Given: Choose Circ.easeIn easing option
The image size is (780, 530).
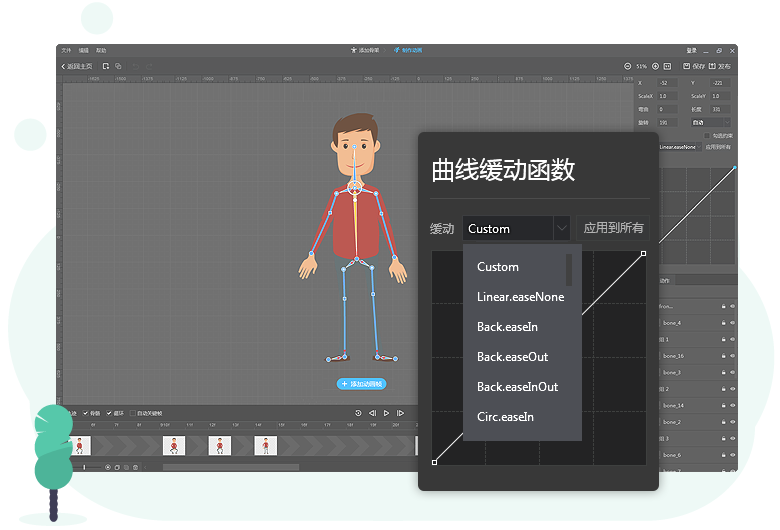Looking at the screenshot, I should 505,417.
